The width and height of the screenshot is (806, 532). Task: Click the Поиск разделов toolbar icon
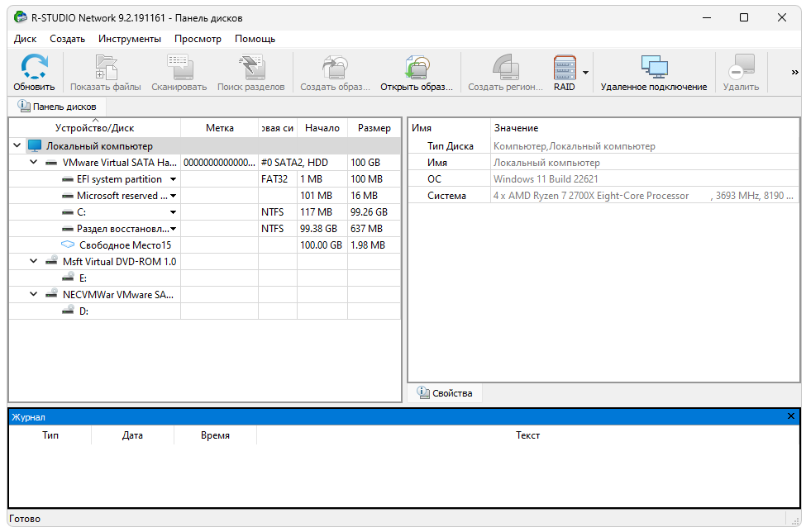coord(250,67)
